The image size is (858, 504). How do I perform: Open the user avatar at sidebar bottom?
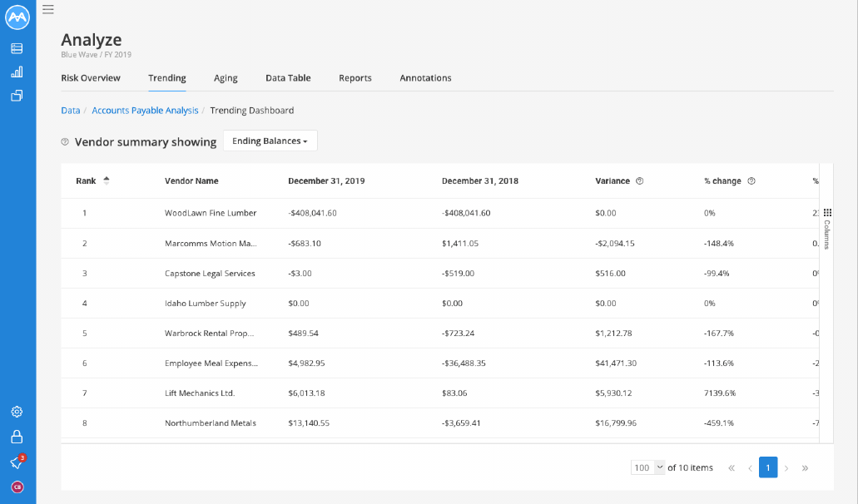17,487
